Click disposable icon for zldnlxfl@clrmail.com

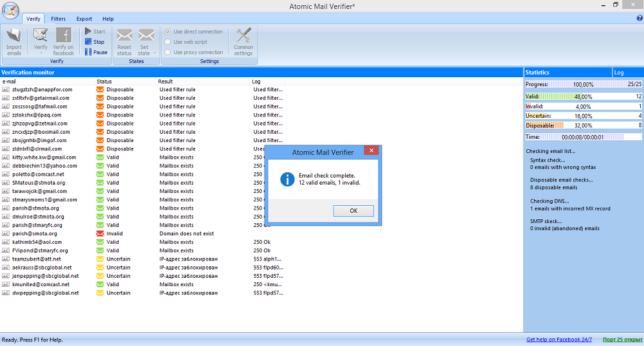coord(100,149)
